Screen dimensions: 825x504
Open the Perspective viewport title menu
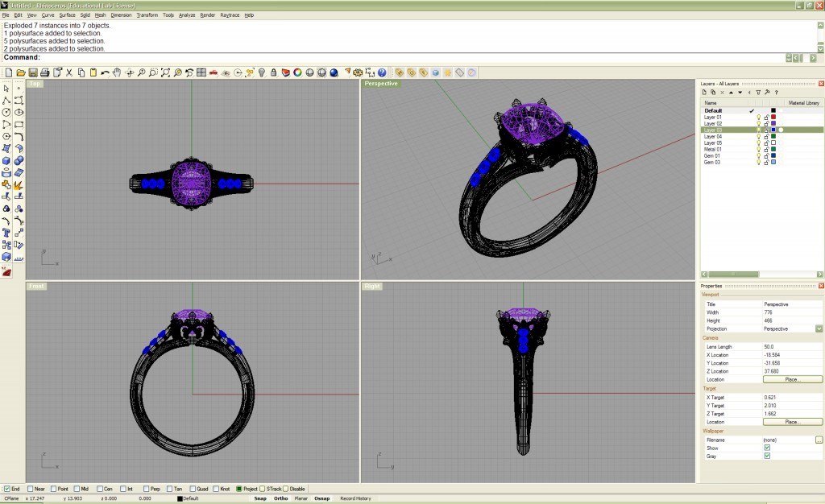(x=381, y=84)
